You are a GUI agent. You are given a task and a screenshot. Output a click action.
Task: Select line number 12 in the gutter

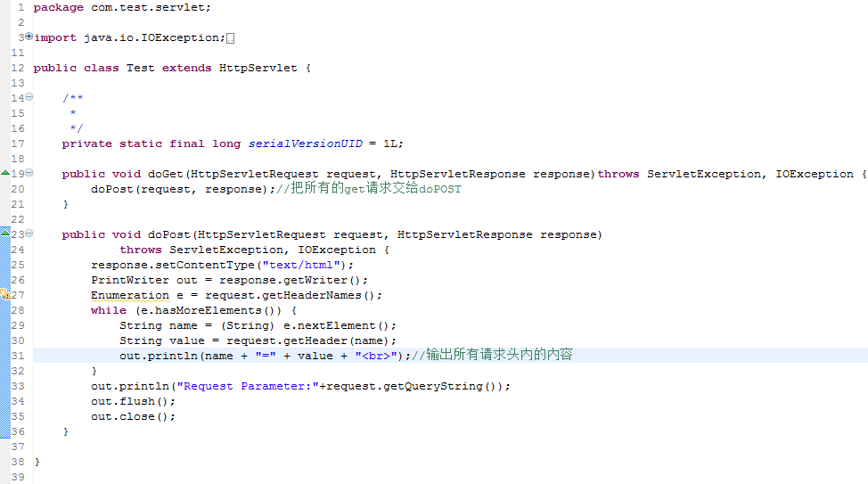pyautogui.click(x=18, y=68)
